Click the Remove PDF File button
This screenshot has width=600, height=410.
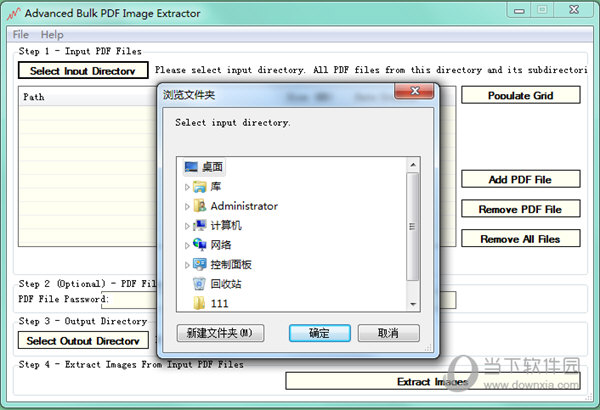point(520,209)
